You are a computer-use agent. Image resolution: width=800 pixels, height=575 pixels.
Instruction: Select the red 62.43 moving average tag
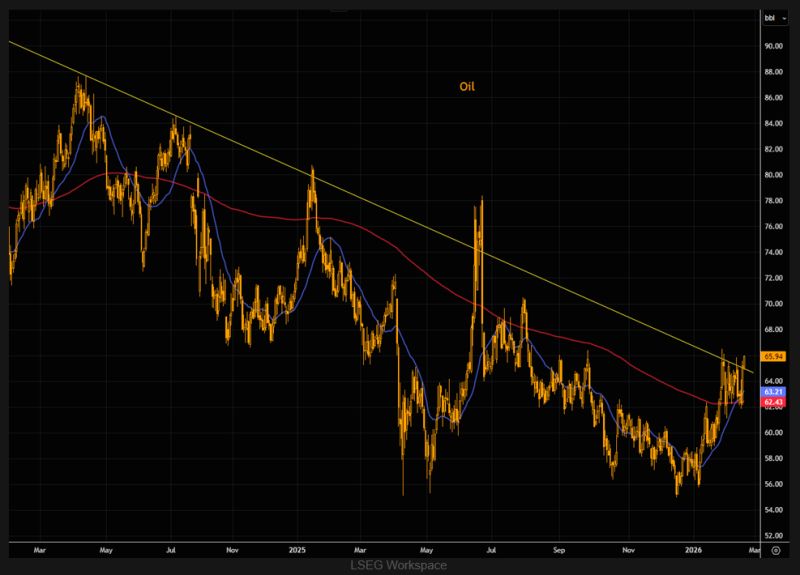tap(773, 402)
